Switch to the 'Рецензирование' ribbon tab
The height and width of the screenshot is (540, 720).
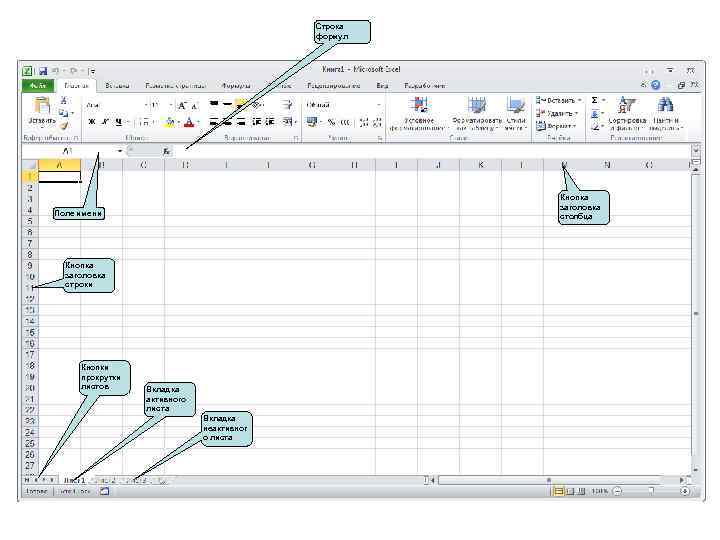pyautogui.click(x=333, y=85)
